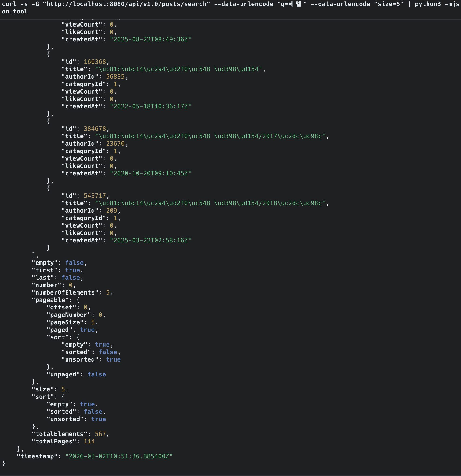The width and height of the screenshot is (461, 476).
Task: Click createdAt timestamp 2020-10-20T09:10:45Z
Action: click(150, 173)
